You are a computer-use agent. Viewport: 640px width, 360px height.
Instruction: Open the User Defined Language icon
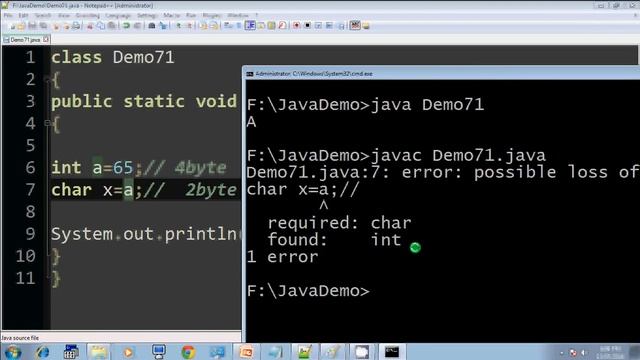pyautogui.click(x=261, y=26)
